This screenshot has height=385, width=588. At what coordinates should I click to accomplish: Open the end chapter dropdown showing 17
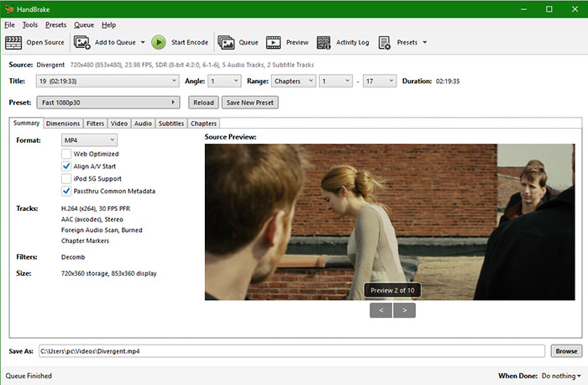pos(380,81)
